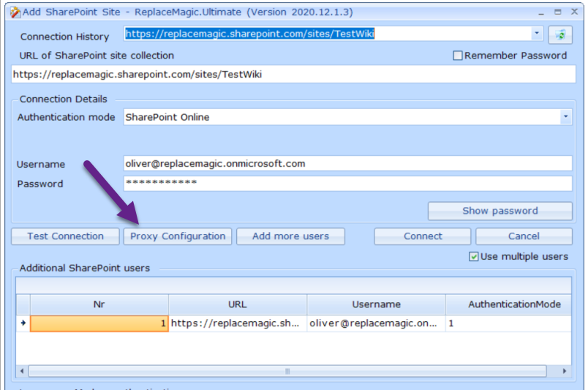
Task: Click the Connection History URL text box
Action: click(328, 34)
